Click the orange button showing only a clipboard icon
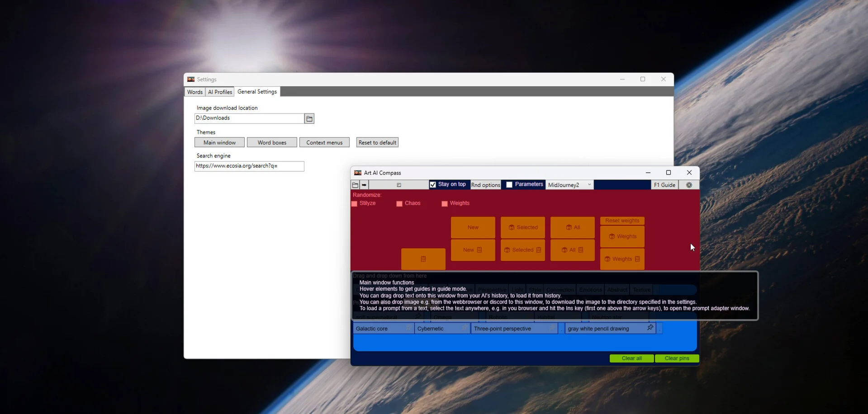The image size is (868, 414). tap(423, 259)
